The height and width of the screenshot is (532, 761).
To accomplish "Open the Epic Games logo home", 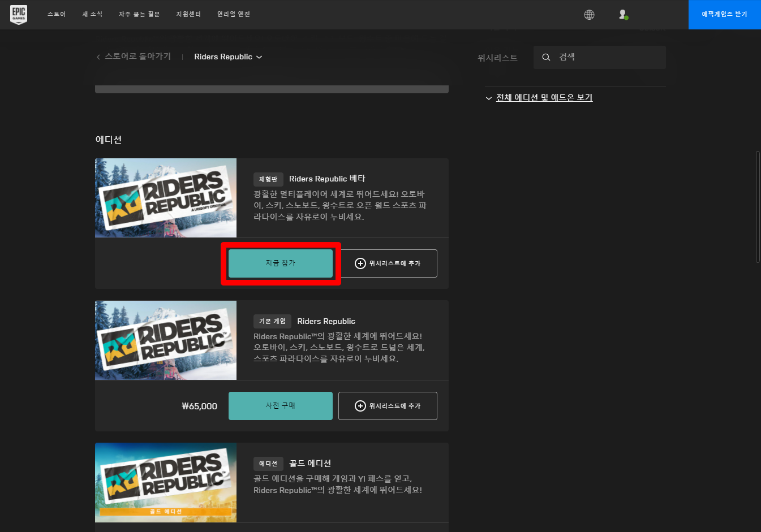I will [x=19, y=14].
